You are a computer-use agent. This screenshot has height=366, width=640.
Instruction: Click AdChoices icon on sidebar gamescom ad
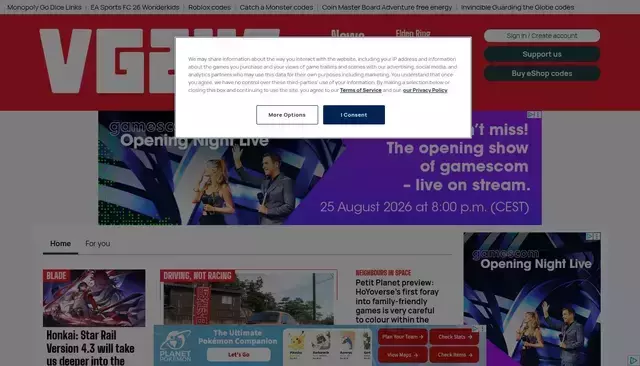coord(589,236)
